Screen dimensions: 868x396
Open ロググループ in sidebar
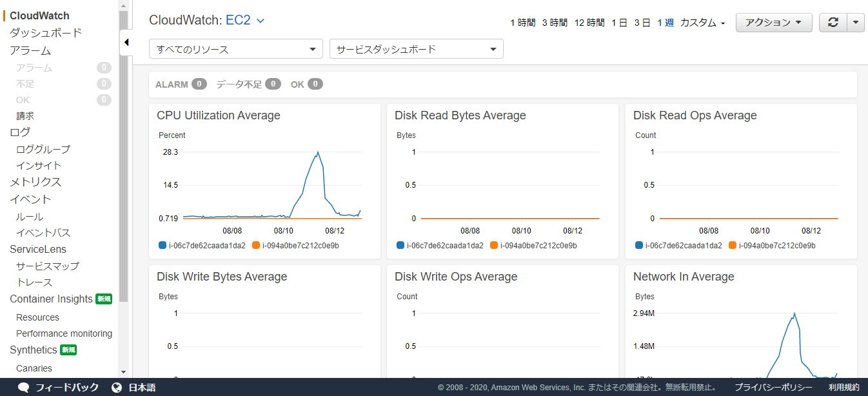pyautogui.click(x=43, y=149)
